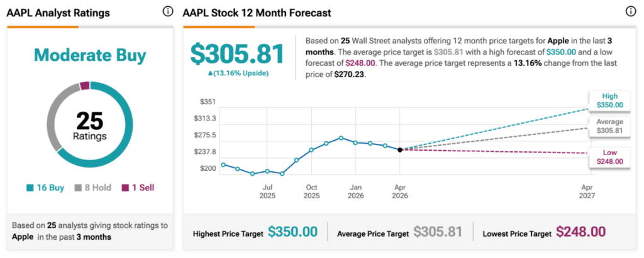The height and width of the screenshot is (258, 644).
Task: Click the Lowest Price Target $248.00 value
Action: coord(580,232)
